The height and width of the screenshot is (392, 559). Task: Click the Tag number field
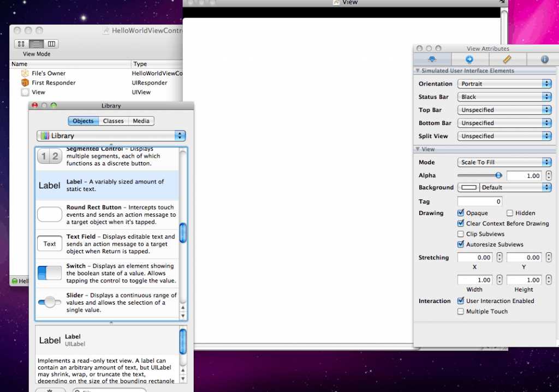pyautogui.click(x=480, y=201)
